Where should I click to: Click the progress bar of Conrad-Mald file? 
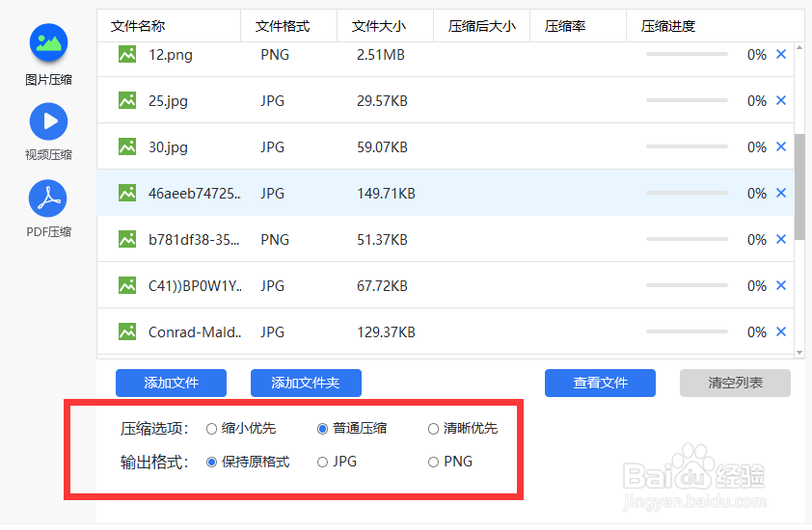tap(688, 331)
